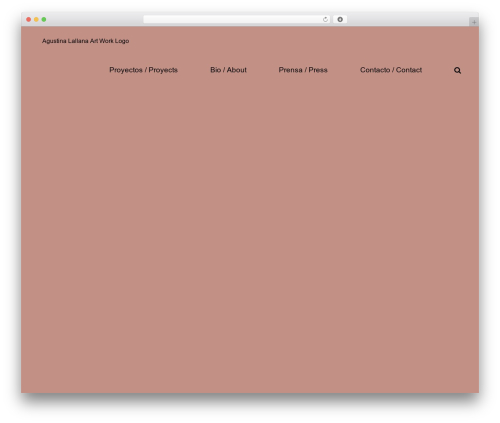Go to Bio / About page
The image size is (500, 423).
tap(228, 70)
